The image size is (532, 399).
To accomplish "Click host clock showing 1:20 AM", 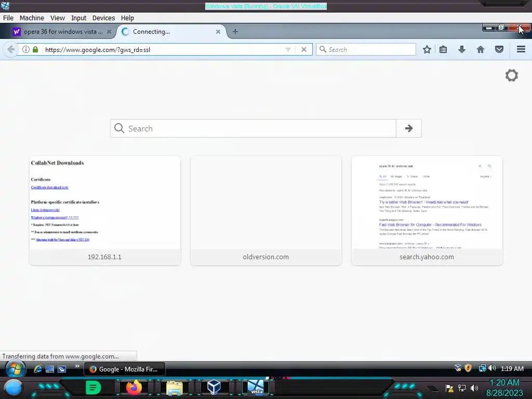I will 504,382.
